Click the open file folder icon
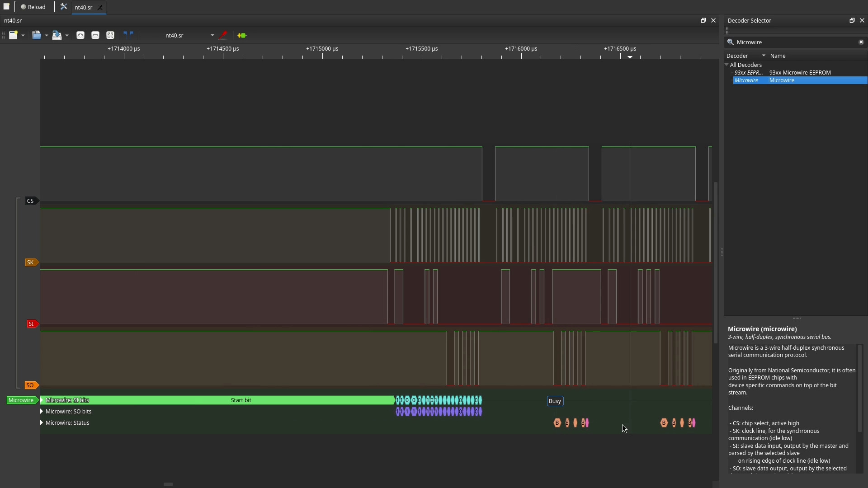The height and width of the screenshot is (488, 868). [37, 35]
